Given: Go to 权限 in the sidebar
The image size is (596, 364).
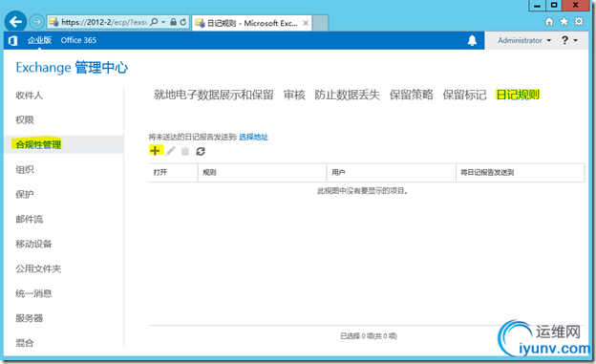Looking at the screenshot, I should click(25, 119).
